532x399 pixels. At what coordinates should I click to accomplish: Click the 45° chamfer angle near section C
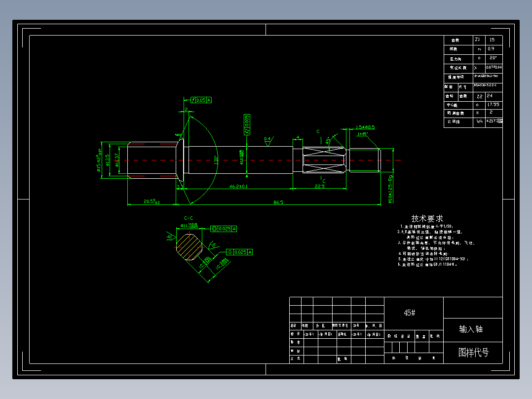(328, 140)
